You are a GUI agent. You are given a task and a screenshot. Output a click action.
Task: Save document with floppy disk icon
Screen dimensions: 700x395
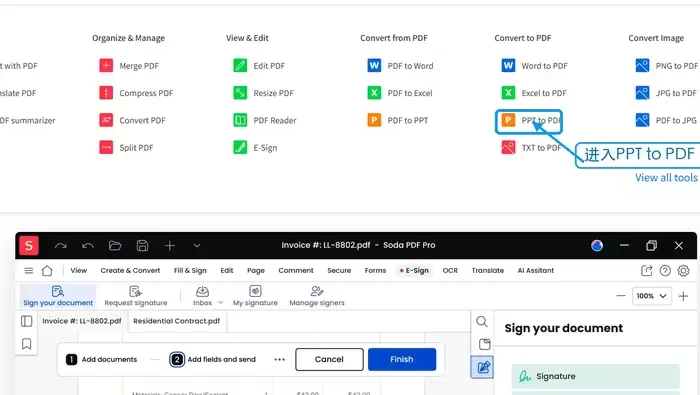coord(142,245)
